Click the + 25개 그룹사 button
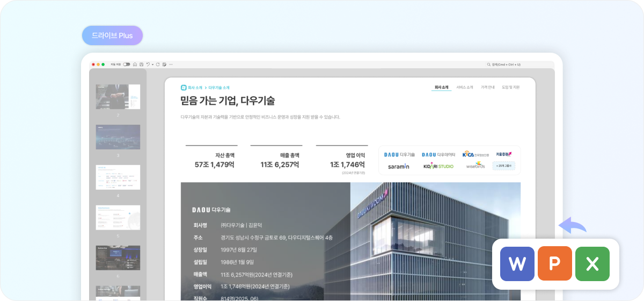 point(504,166)
